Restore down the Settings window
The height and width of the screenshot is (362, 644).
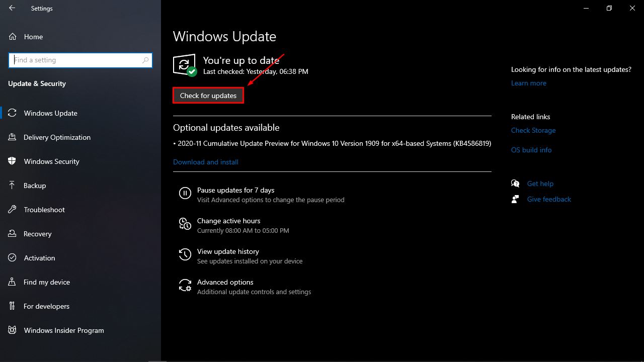coord(609,8)
